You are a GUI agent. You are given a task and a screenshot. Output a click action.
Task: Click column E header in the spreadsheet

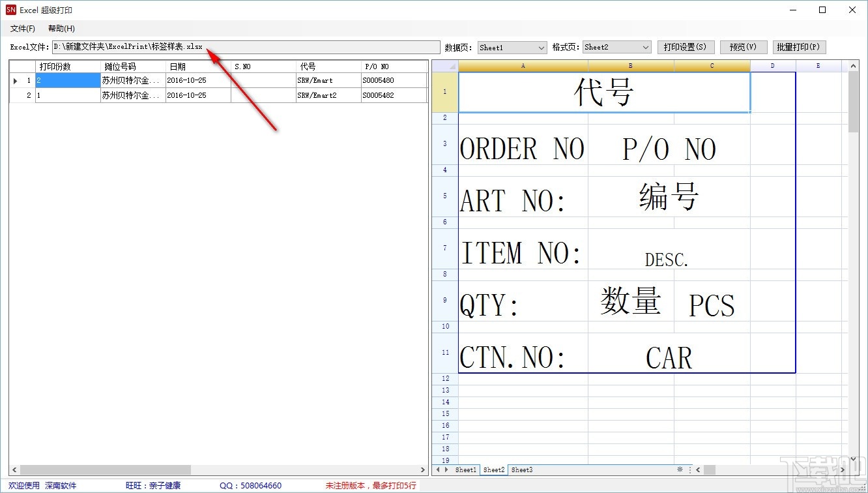click(818, 66)
